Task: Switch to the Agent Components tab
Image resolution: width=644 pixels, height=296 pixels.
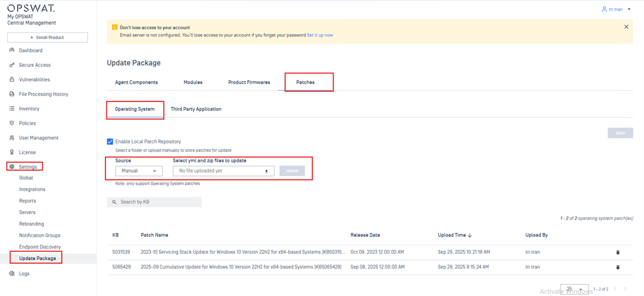Action: [136, 83]
